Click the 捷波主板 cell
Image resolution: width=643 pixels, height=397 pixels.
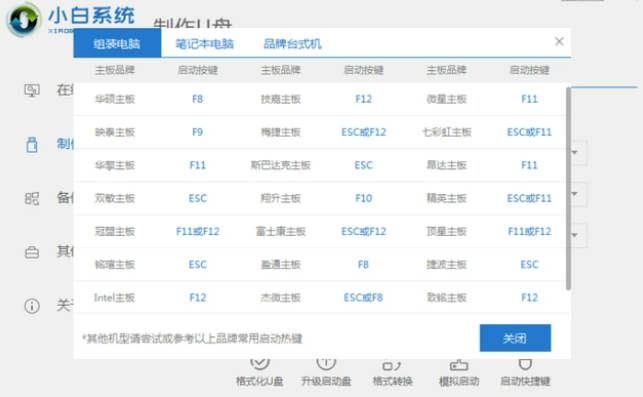447,265
